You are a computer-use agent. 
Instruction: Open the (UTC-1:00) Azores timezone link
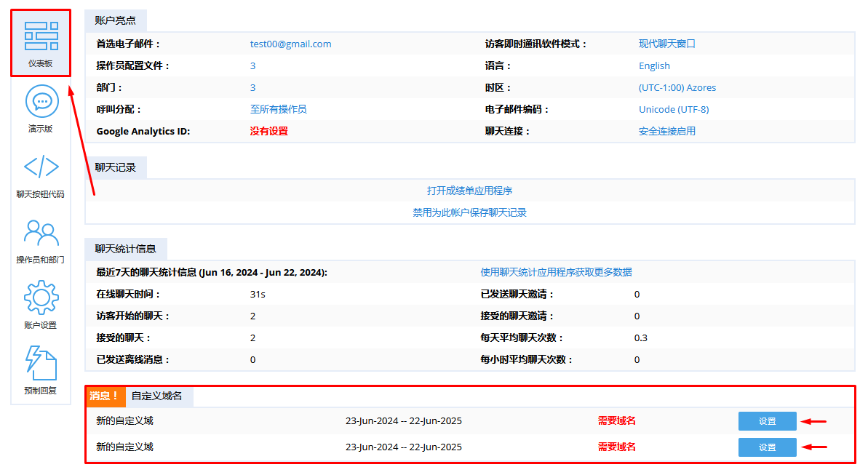point(677,87)
